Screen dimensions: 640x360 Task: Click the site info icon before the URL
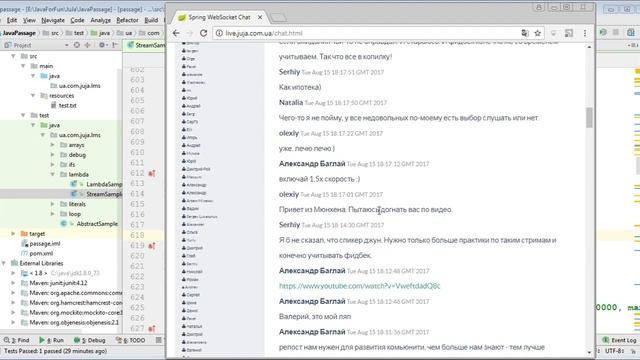point(219,33)
